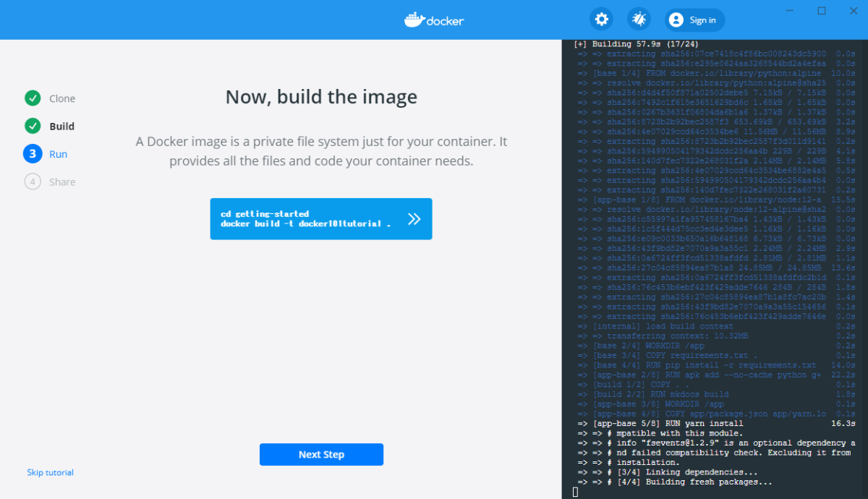Click the '[4/4] Building fresh packages...' line
Image resolution: width=868 pixels, height=499 pixels.
(x=675, y=482)
